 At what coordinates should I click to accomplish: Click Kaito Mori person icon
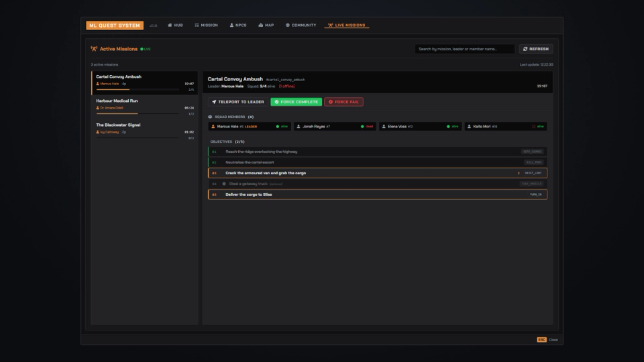469,127
